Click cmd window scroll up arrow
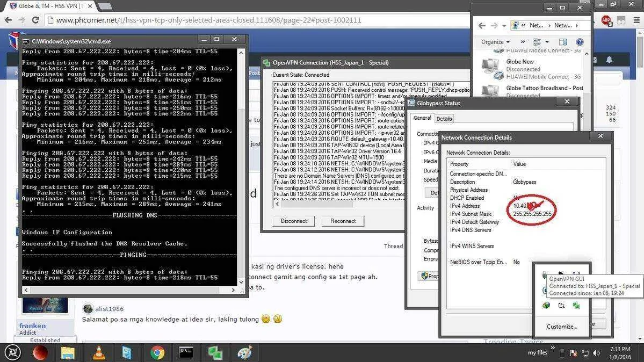Screen dimensions: 644x362 (241, 53)
